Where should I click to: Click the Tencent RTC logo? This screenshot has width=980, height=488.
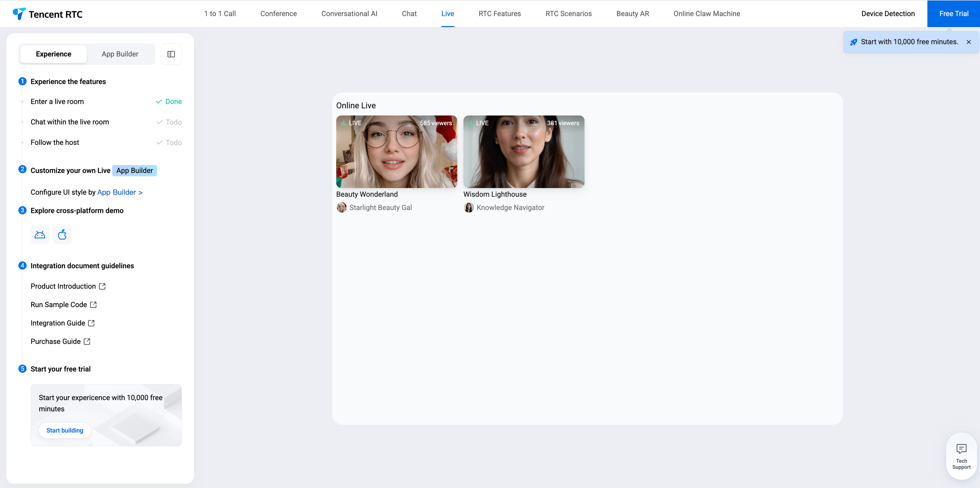[48, 14]
